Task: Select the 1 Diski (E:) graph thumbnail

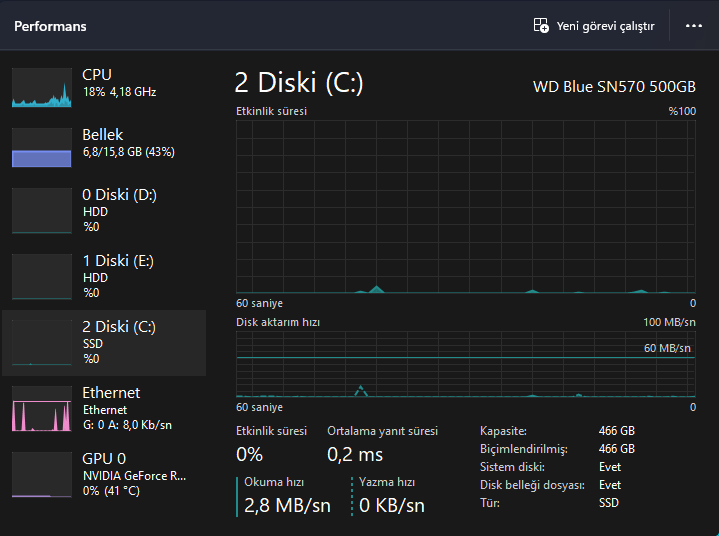Action: point(42,276)
